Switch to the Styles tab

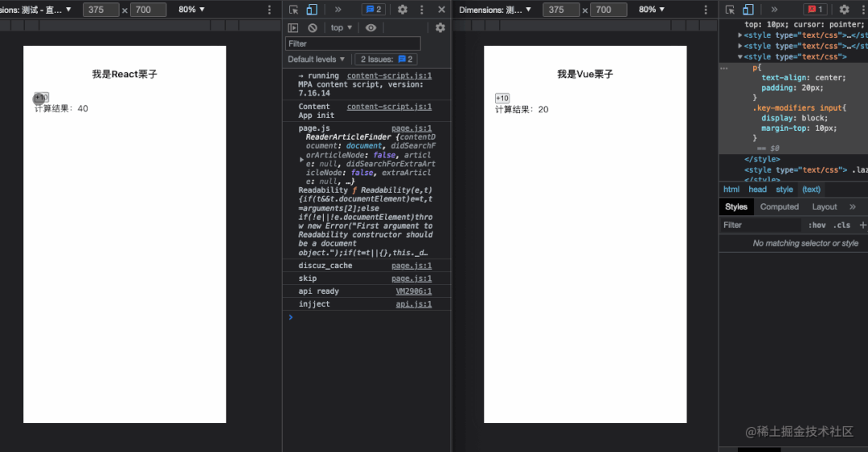point(736,207)
